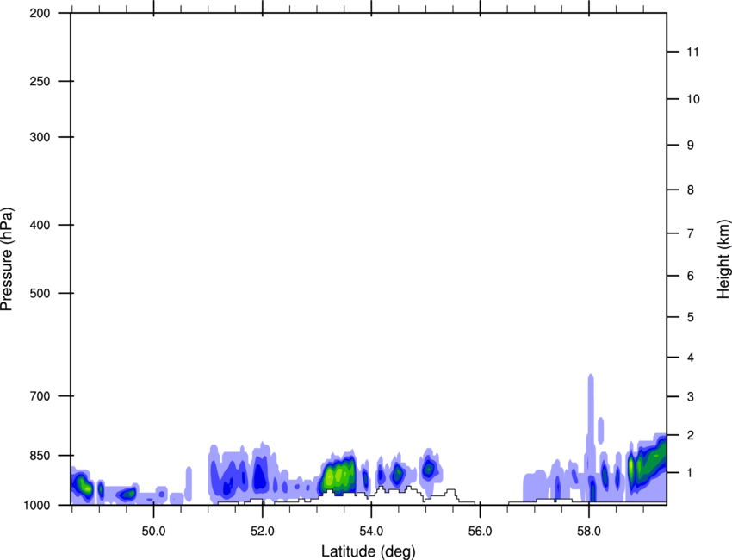The image size is (732, 560).
Task: Pick the 9 km height label
Action: [x=691, y=146]
